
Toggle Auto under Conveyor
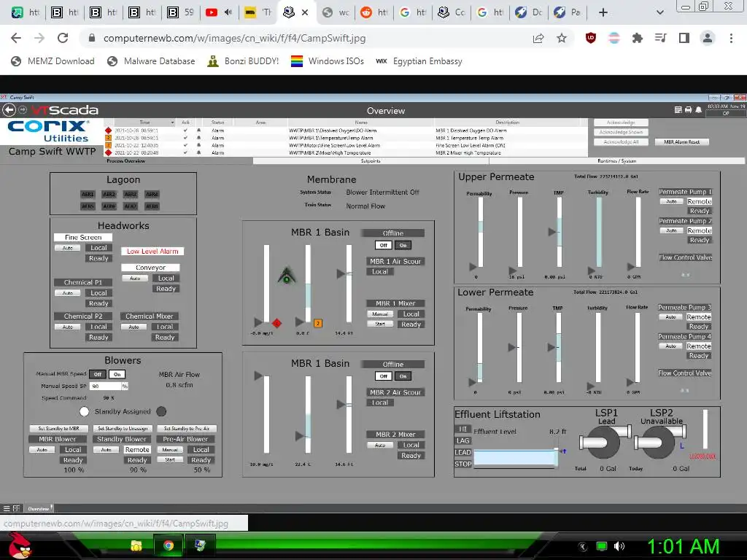point(135,278)
